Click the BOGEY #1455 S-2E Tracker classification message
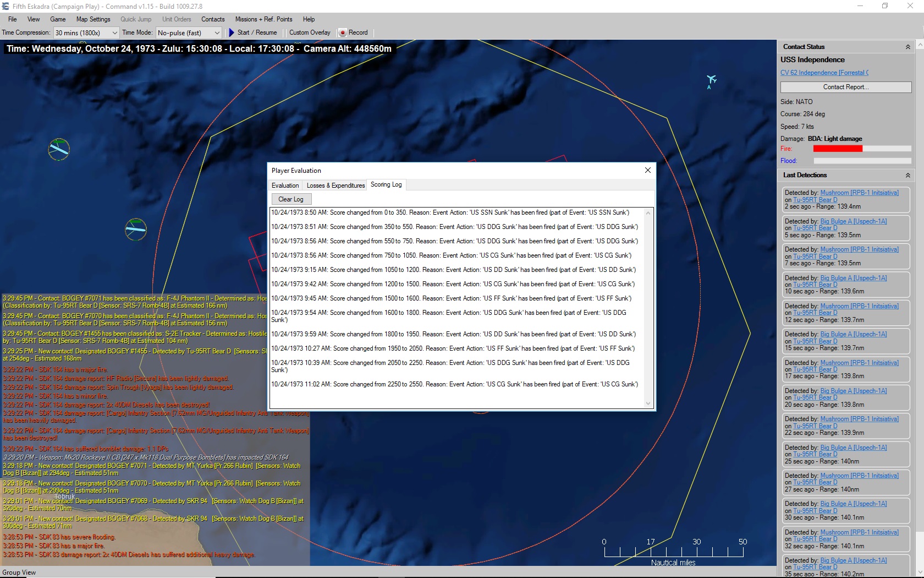Image resolution: width=924 pixels, height=578 pixels. click(x=135, y=337)
